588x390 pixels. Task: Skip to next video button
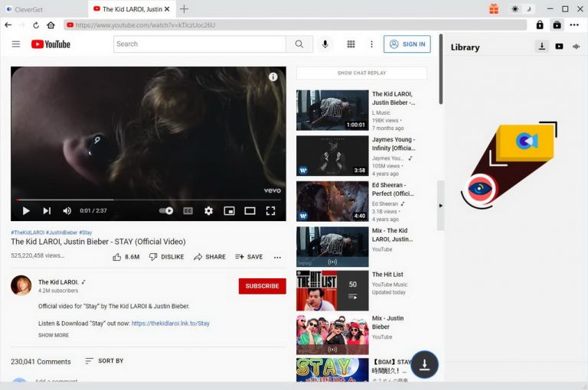pos(47,211)
